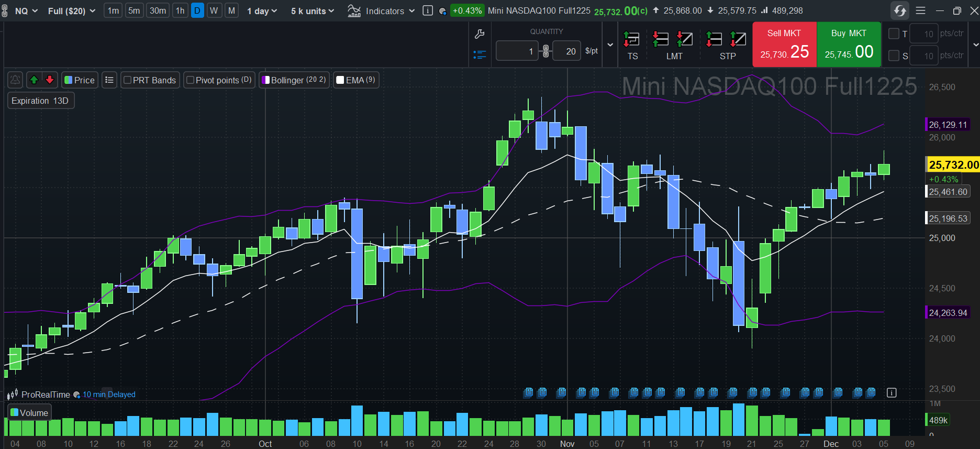Open the trading settings wrench icon

point(479,35)
